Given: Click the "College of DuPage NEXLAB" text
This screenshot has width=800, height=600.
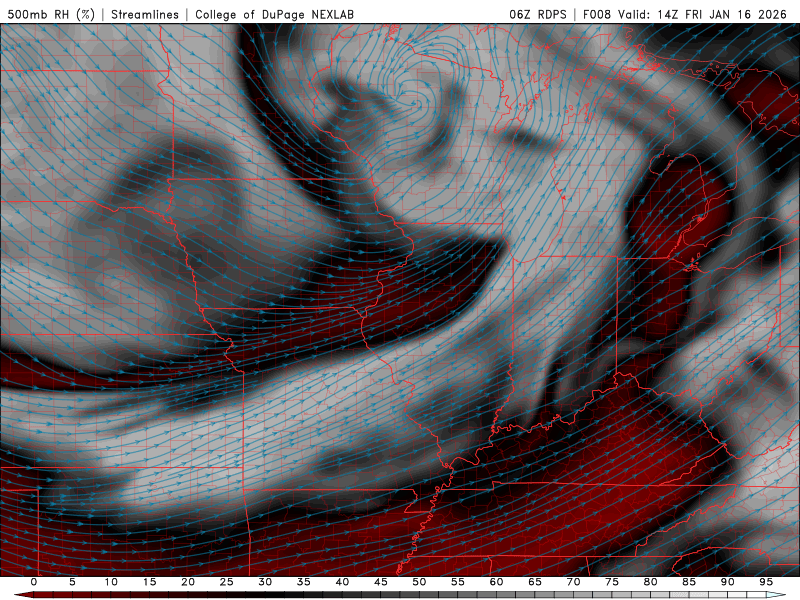Looking at the screenshot, I should click(x=274, y=14).
